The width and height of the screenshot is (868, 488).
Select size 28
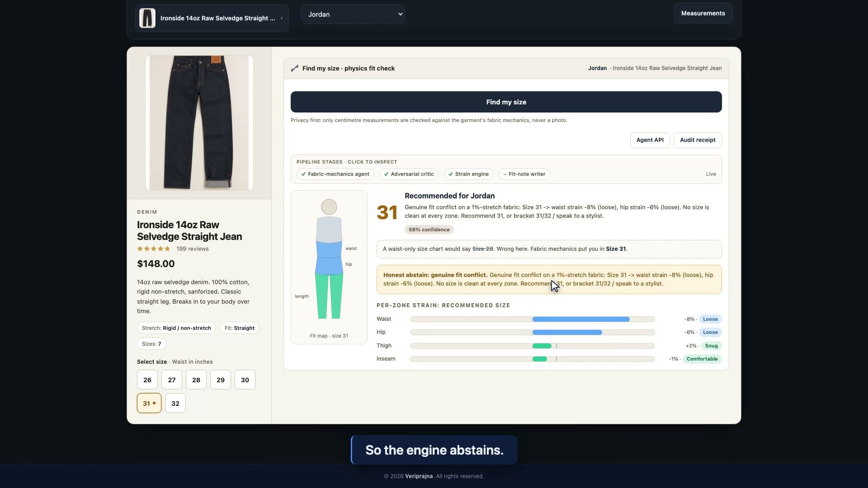click(x=196, y=380)
